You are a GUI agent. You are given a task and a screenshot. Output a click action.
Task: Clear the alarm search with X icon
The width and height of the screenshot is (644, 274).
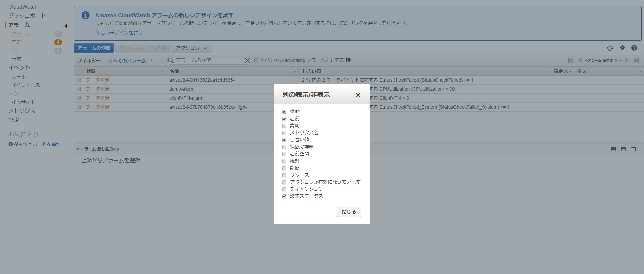247,61
